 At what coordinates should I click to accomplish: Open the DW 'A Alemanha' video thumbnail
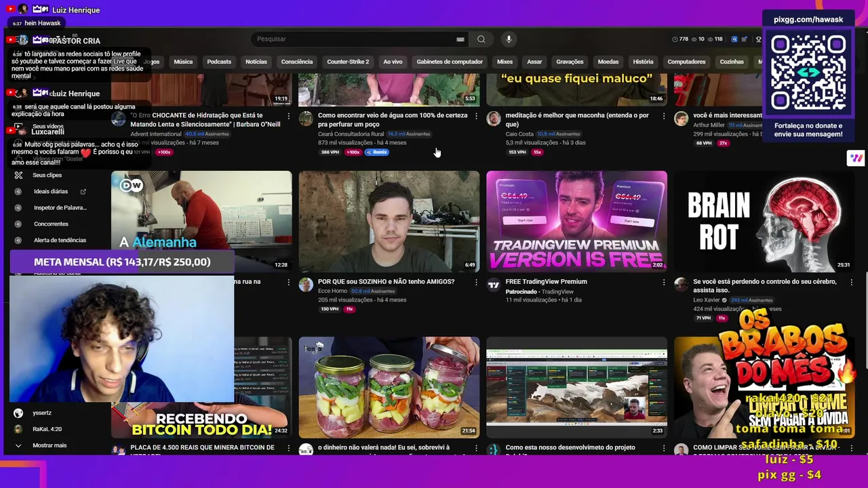coord(201,221)
